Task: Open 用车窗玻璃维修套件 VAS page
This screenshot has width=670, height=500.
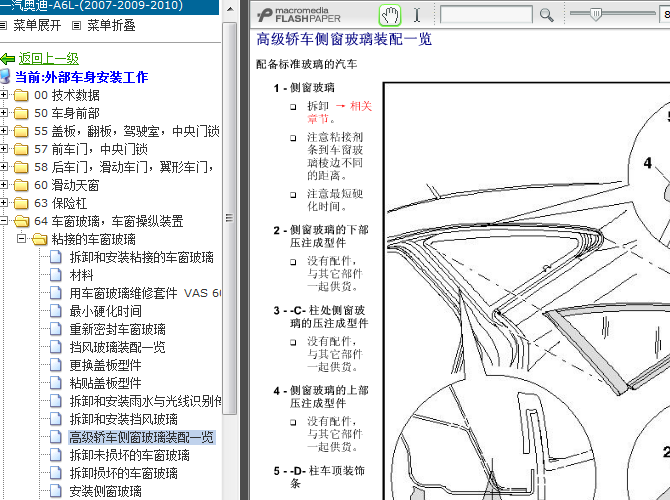Action: (145, 293)
